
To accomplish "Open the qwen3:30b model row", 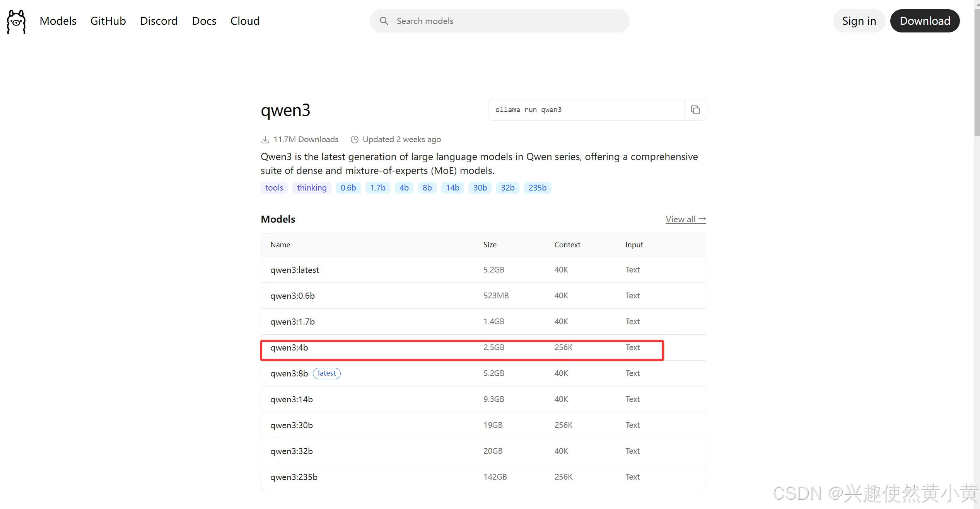I will [483, 425].
